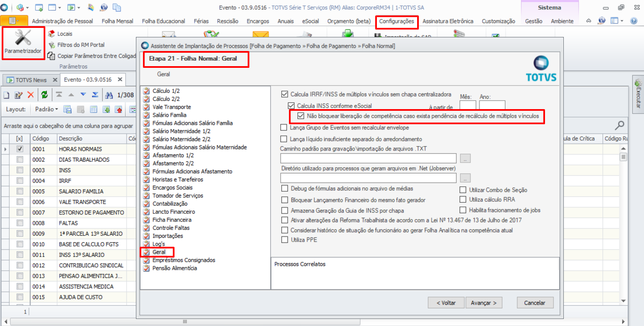Screen dimensions: 644x326
Task: Click the Avançar button
Action: (484, 303)
